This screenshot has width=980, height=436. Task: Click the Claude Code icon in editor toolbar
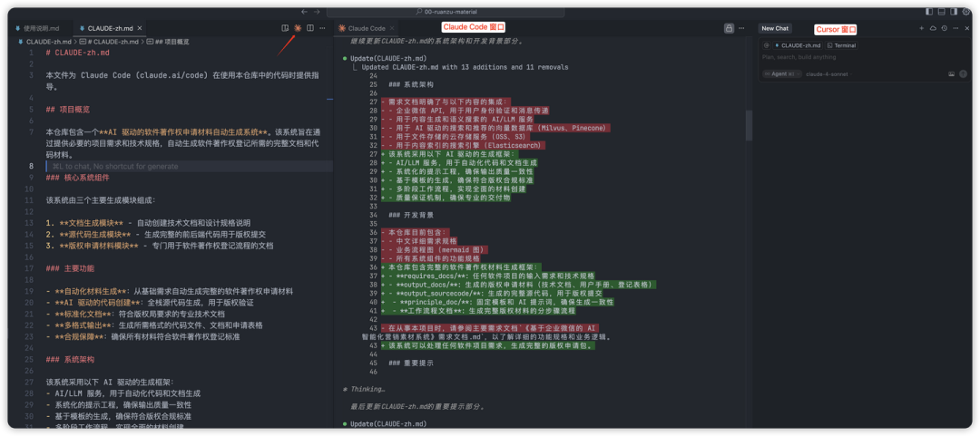298,28
